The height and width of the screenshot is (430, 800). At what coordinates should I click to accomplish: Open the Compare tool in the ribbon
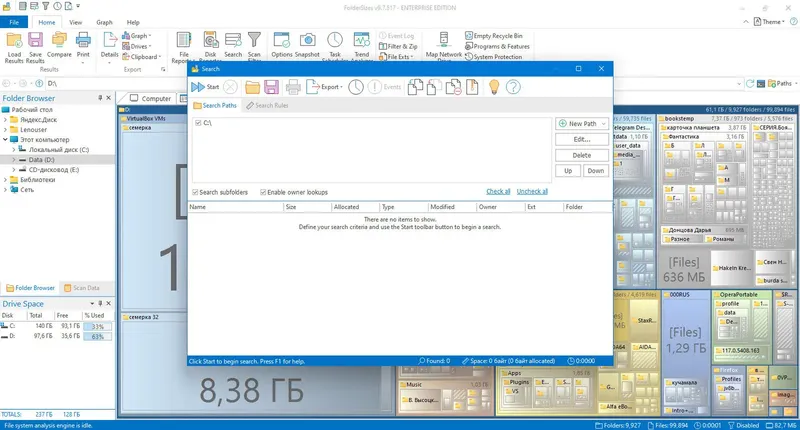click(59, 45)
